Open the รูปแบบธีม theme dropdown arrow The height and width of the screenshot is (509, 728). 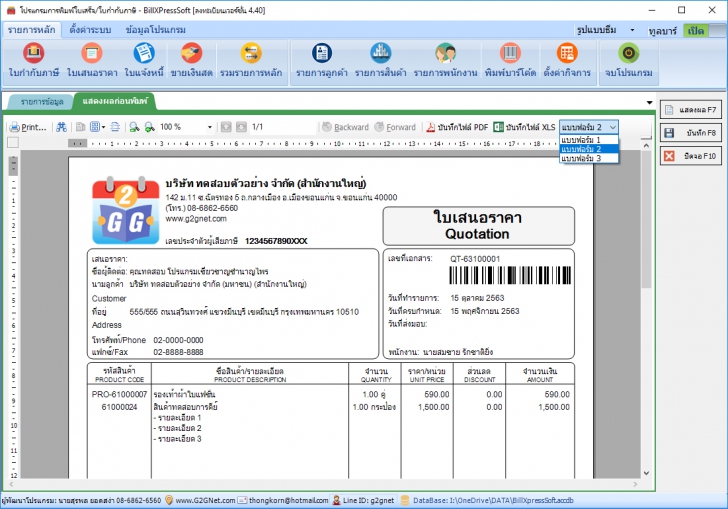(x=632, y=30)
